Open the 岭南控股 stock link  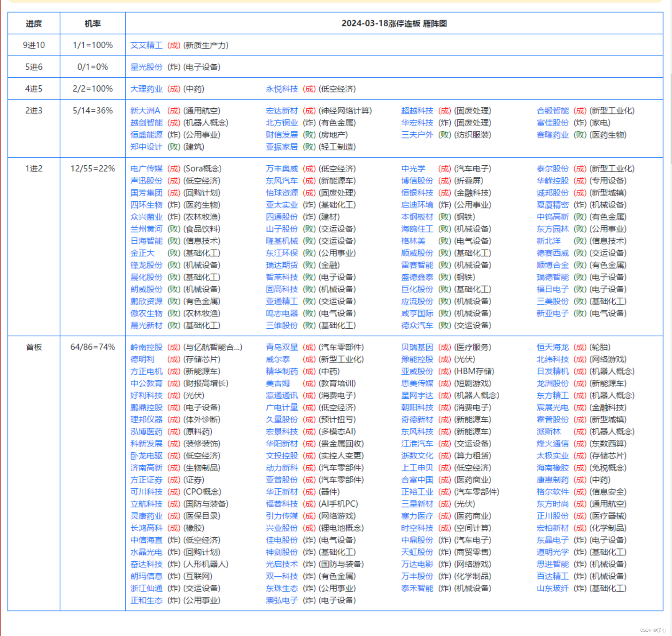click(x=146, y=347)
